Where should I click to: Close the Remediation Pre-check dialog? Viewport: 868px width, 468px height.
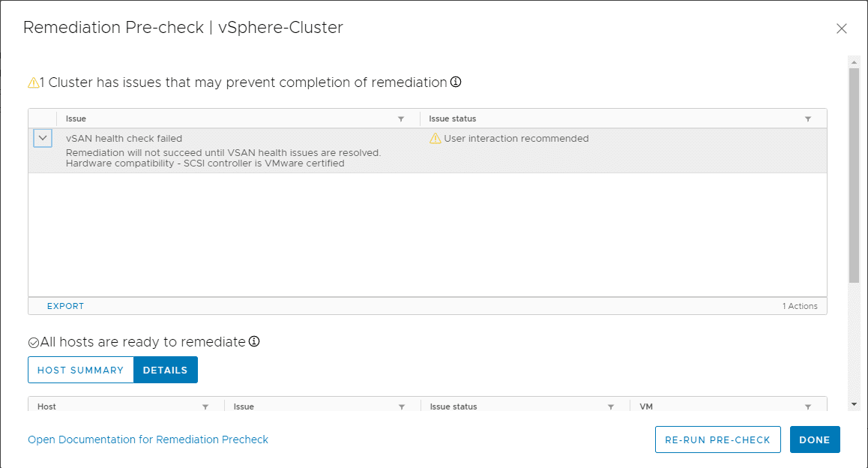click(x=842, y=28)
